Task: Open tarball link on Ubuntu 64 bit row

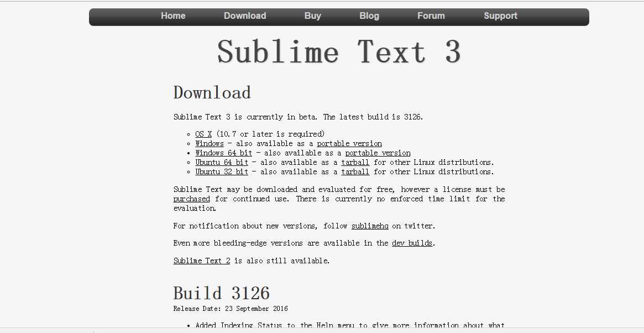Action: point(355,163)
